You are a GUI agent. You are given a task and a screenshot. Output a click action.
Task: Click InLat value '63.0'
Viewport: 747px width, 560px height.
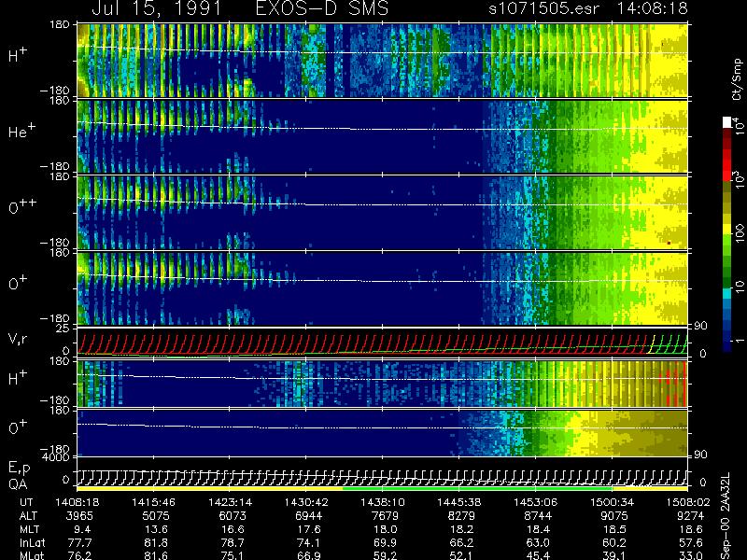(538, 542)
